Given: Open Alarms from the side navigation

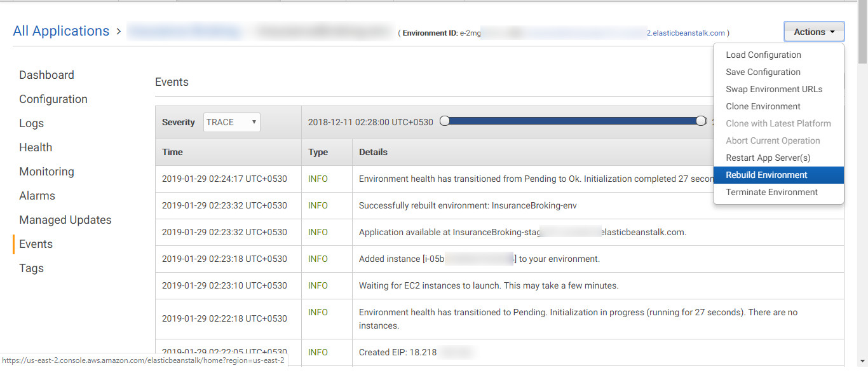Looking at the screenshot, I should pyautogui.click(x=37, y=196).
